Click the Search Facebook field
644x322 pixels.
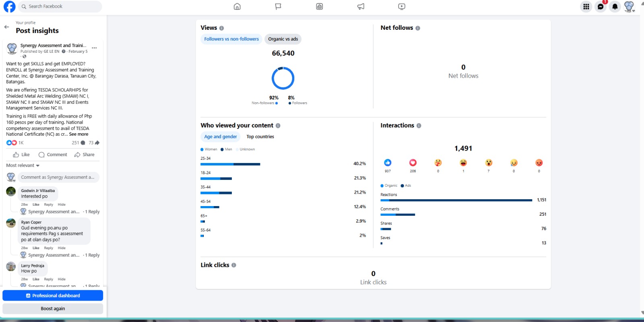(x=60, y=6)
